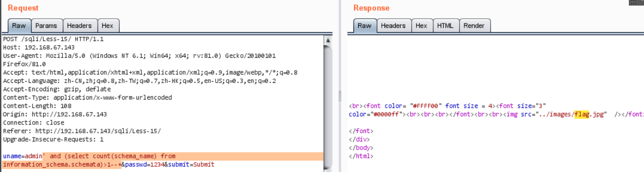Select the Request Raw tab
644x172 pixels.
click(19, 25)
